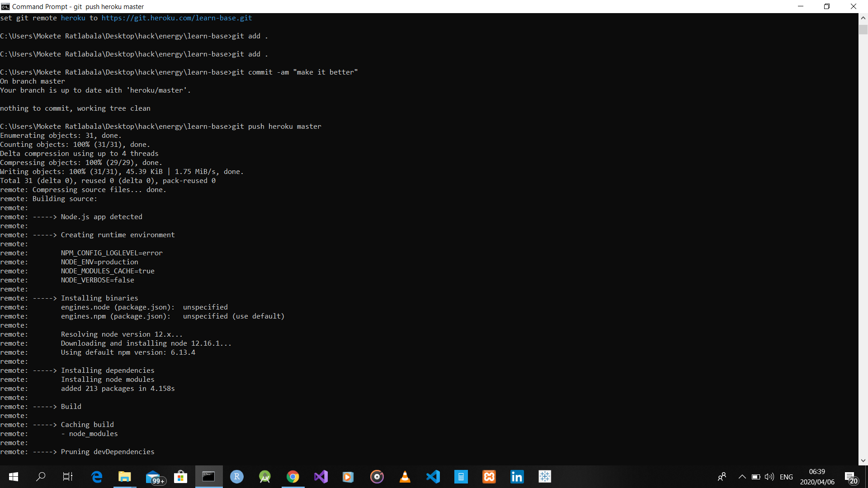Open Action Center notifications
The width and height of the screenshot is (868, 488).
click(x=851, y=477)
